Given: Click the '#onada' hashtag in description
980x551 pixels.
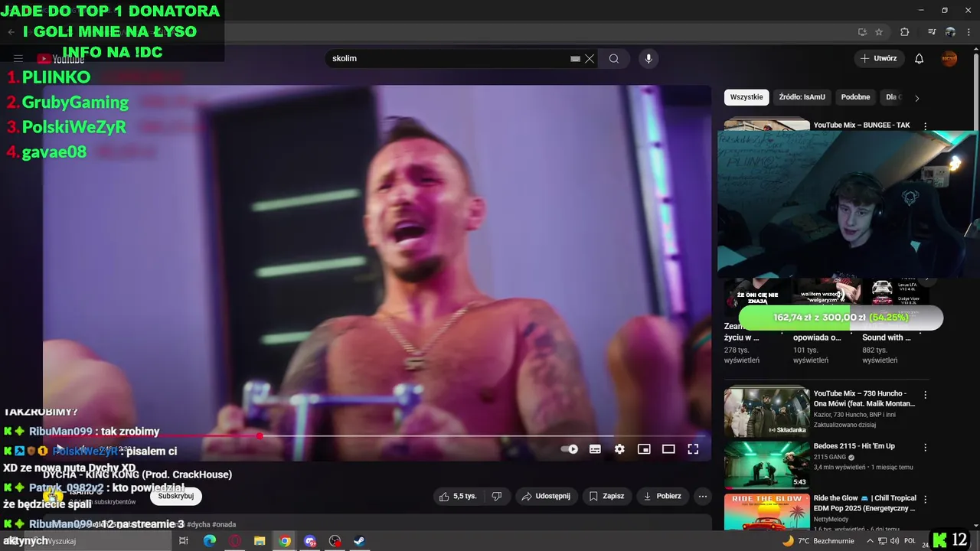Looking at the screenshot, I should [224, 524].
